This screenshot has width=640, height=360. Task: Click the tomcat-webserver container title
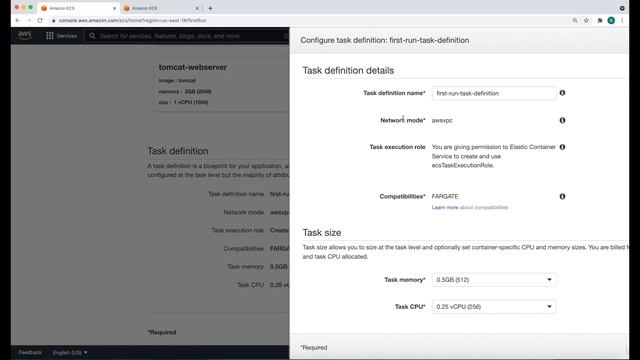pyautogui.click(x=193, y=67)
